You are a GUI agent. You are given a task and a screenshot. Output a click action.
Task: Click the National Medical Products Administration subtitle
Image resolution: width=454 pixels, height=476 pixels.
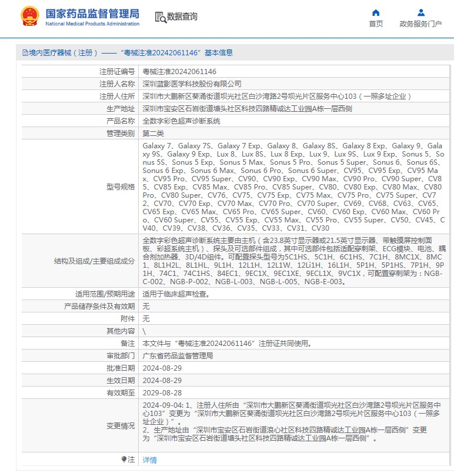92,24
